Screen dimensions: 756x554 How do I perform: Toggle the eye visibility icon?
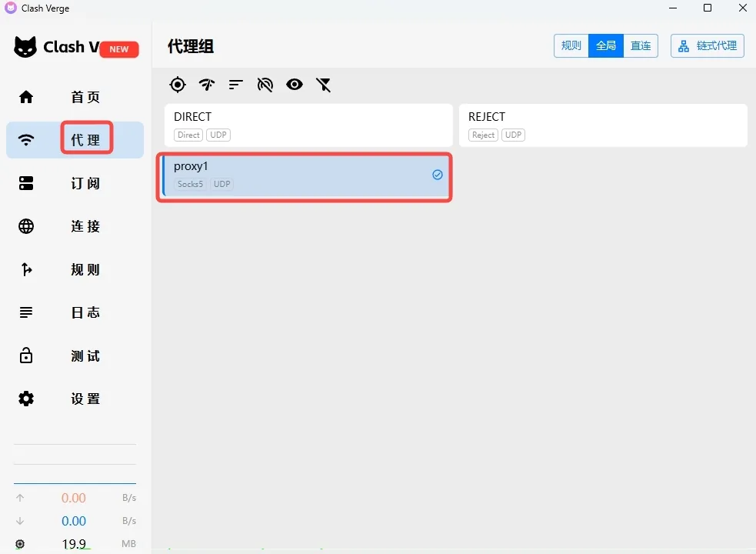coord(294,85)
